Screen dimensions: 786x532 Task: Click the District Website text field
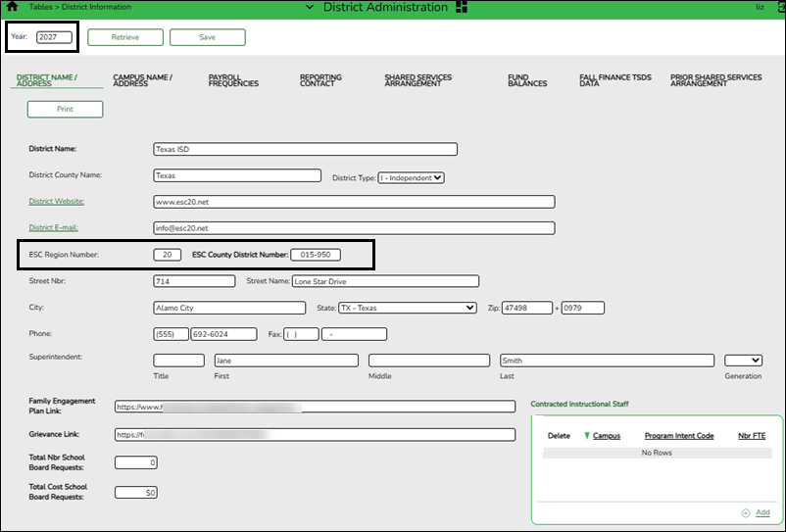(x=354, y=202)
